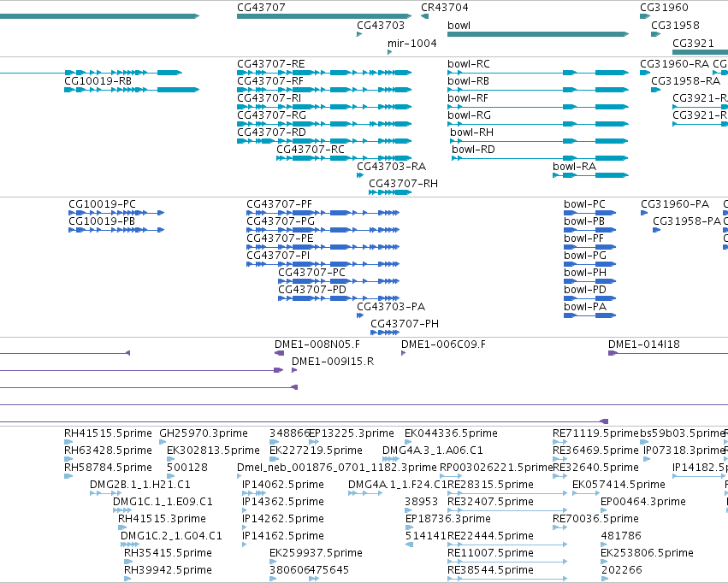Select the mir-1004 gene label
This screenshot has height=583, width=728.
411,44
